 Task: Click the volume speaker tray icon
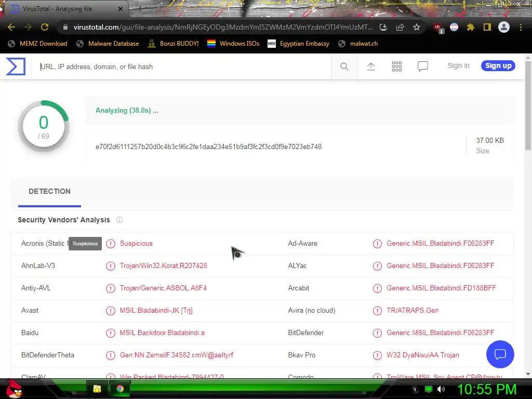pos(441,390)
